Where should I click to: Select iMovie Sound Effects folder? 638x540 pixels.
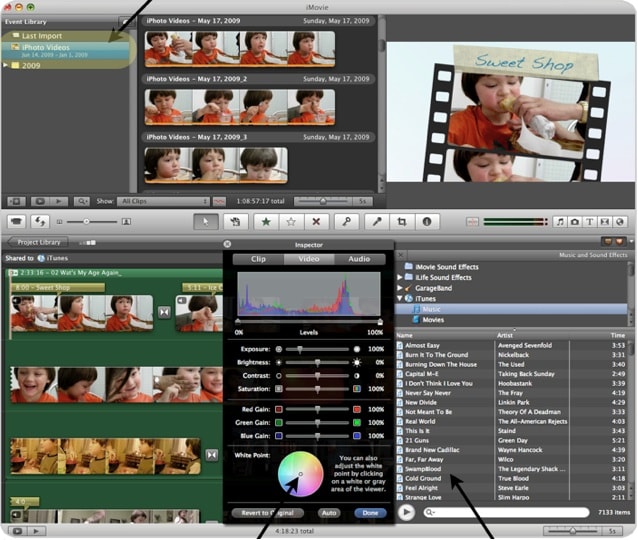click(446, 267)
